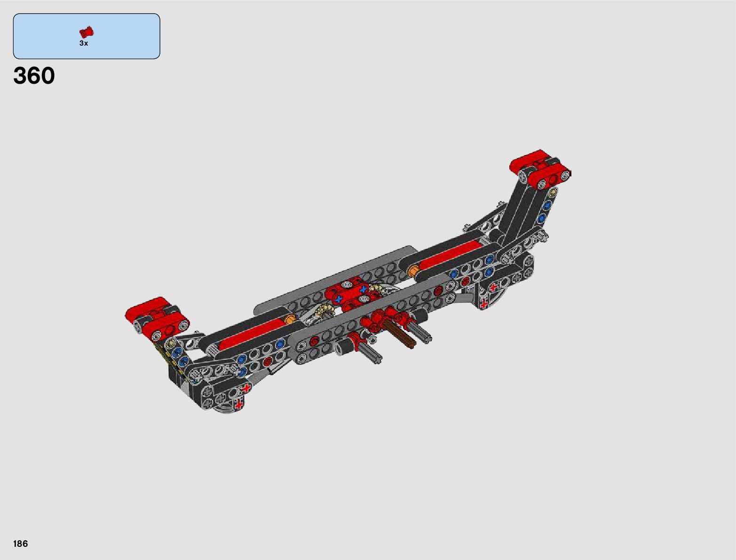Click the orange pin beside the right red beam
This screenshot has width=736, height=560.
point(414,270)
